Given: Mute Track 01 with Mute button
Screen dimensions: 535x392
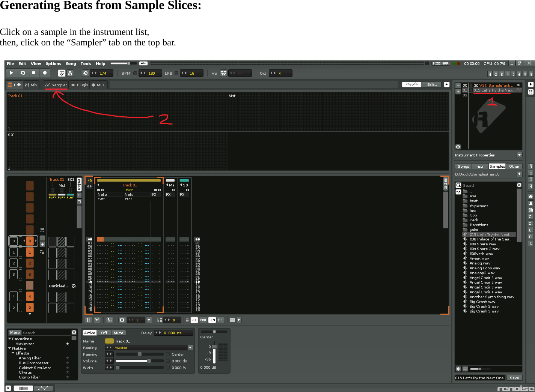Looking at the screenshot, I should (119, 333).
